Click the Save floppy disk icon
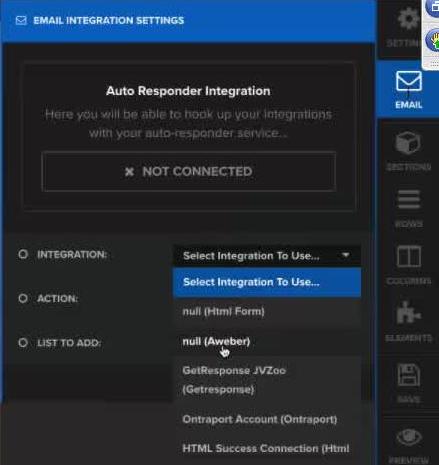 click(x=409, y=375)
